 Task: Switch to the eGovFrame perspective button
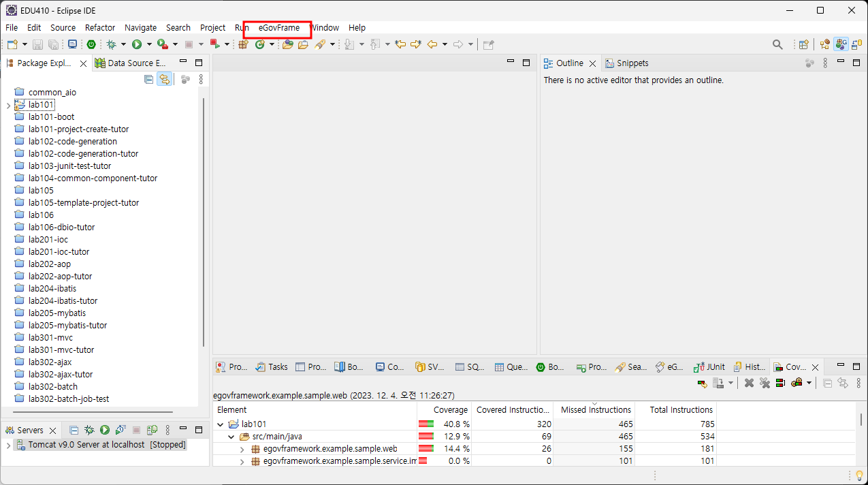(x=841, y=44)
